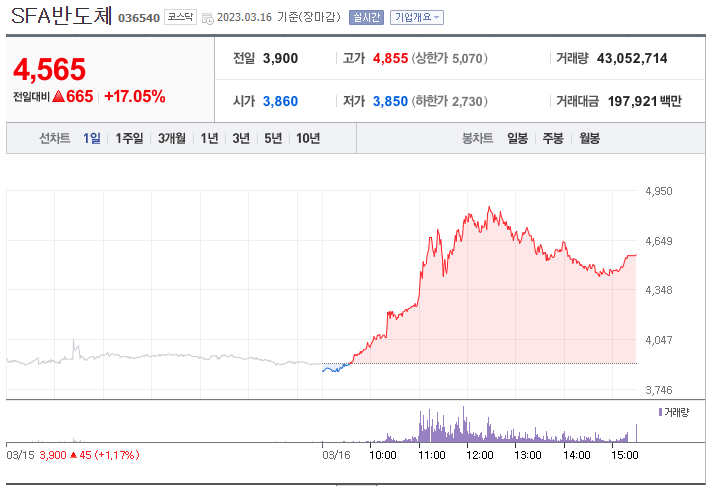Screen dimensions: 706x486
Task: Click the purple 거래량 legend swatch
Action: tap(660, 412)
